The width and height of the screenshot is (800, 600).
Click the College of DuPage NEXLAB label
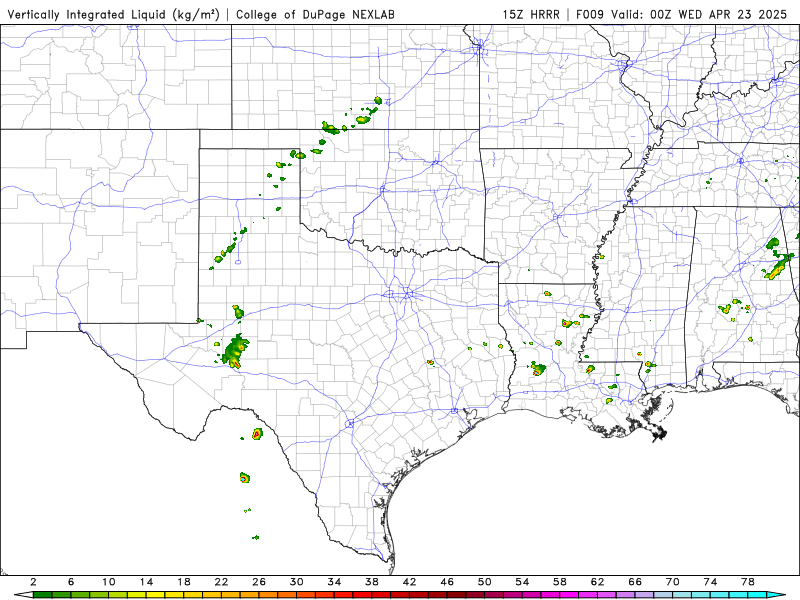click(315, 14)
